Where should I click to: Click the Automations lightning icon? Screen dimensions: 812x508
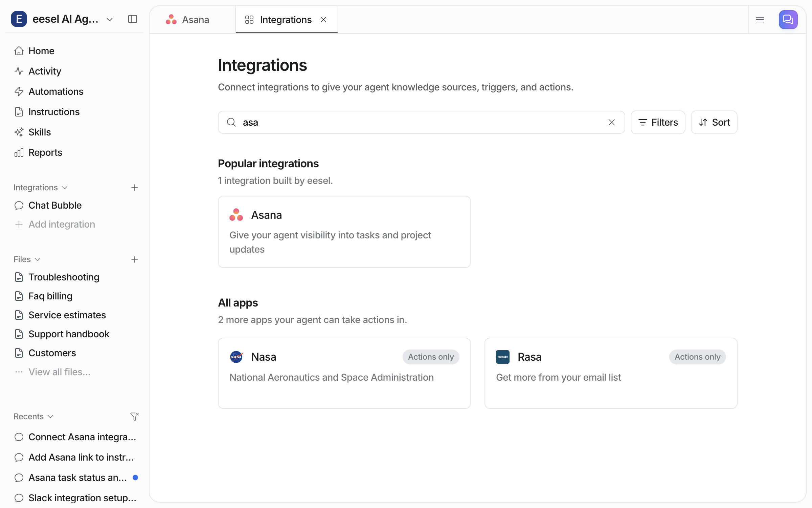tap(19, 91)
